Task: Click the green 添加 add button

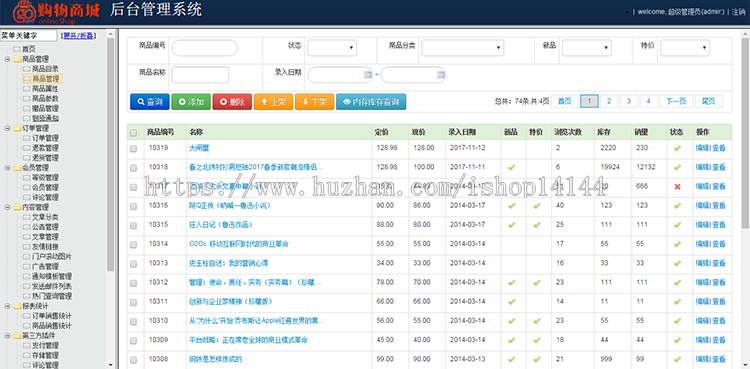Action: pos(191,101)
